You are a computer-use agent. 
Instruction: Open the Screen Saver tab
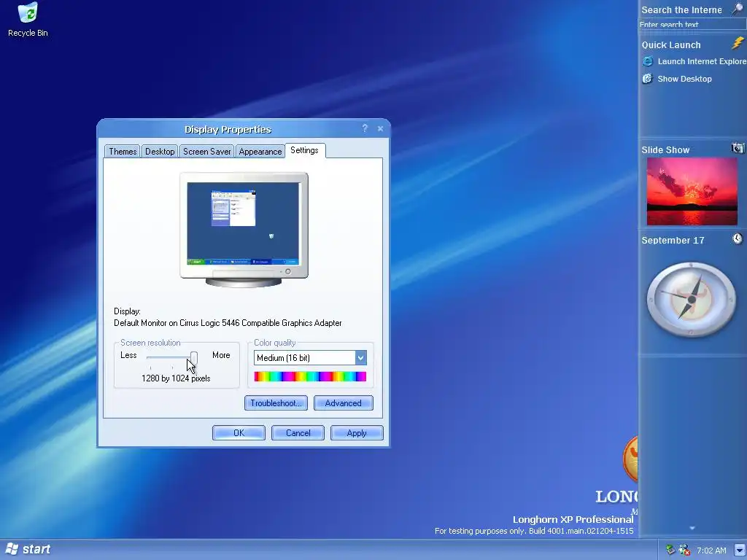206,152
